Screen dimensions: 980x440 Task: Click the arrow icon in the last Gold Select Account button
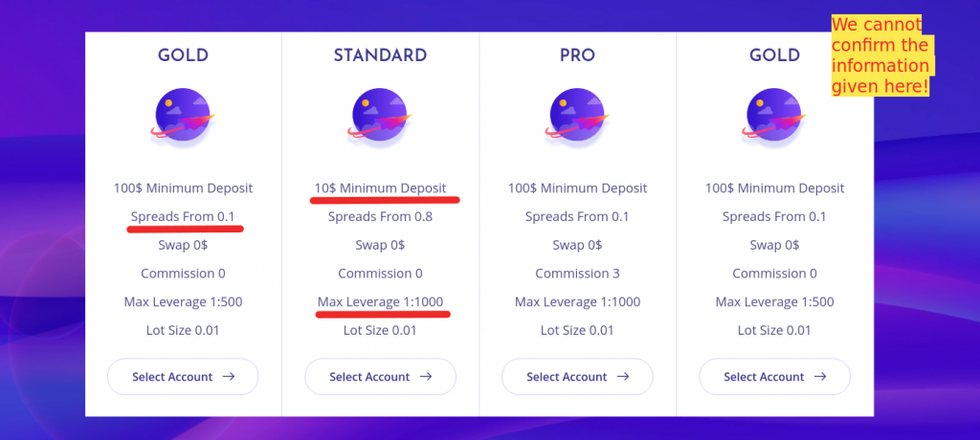[x=820, y=377]
